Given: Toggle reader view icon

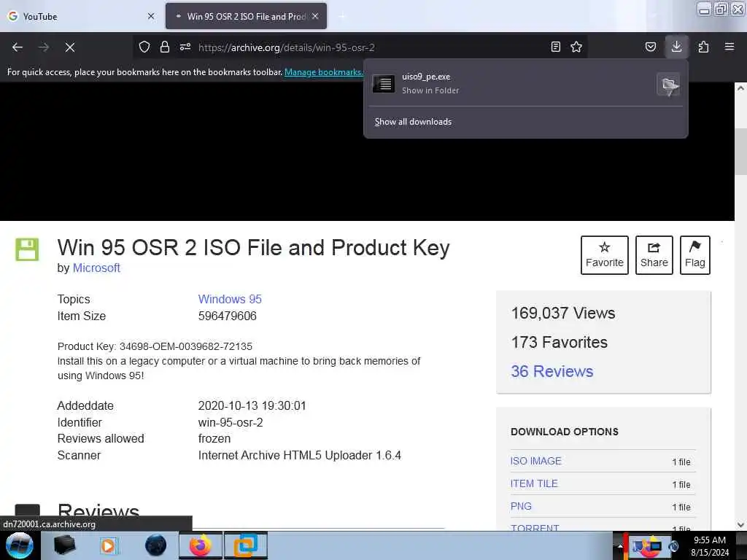Looking at the screenshot, I should point(555,47).
